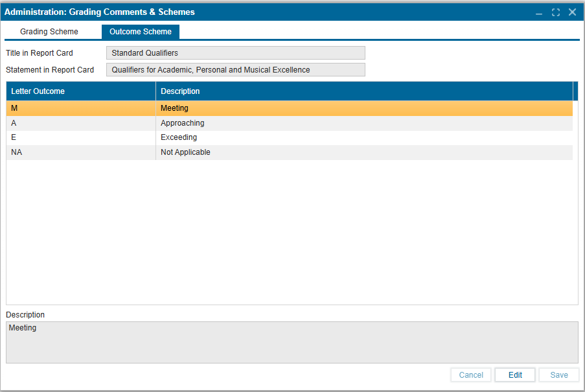
Task: Click the Title in Report Card field
Action: [235, 53]
